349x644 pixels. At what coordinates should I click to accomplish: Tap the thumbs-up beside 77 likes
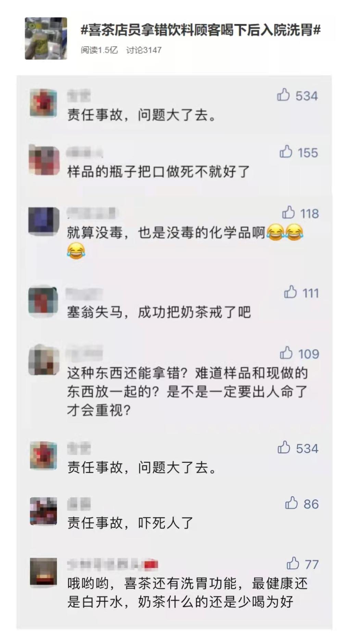point(293,563)
